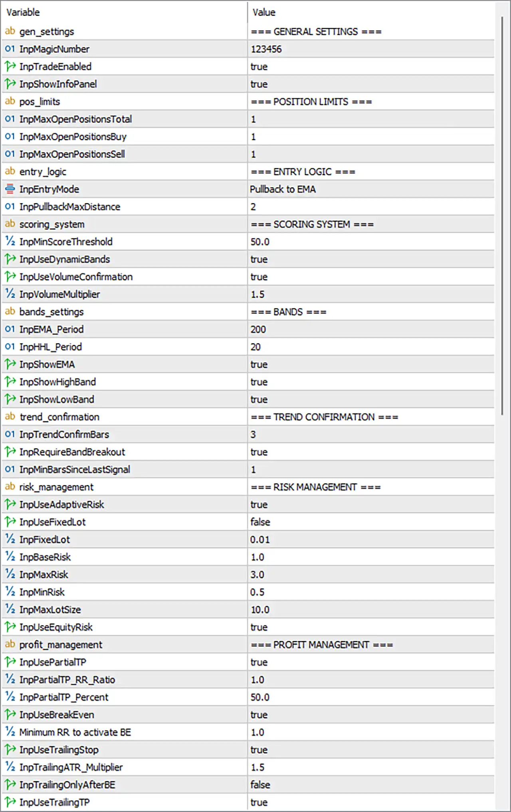Click the double icon beside InpMinScoreThreshold
Screen dimensions: 511x812
(10, 241)
